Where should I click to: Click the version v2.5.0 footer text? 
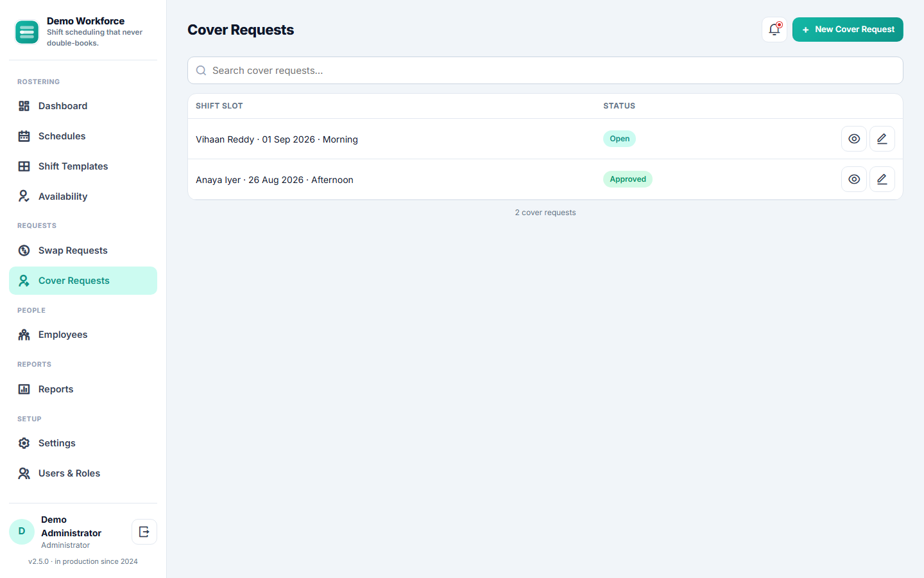[83, 561]
